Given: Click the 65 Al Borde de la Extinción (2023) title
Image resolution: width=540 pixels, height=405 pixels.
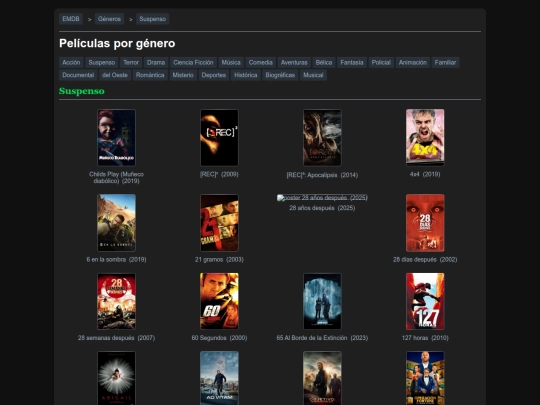Looking at the screenshot, I should point(322,338).
